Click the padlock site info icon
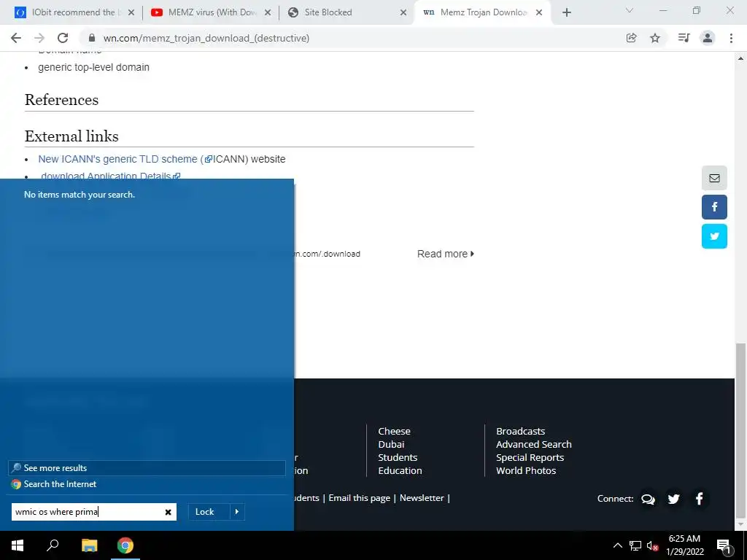Image resolution: width=747 pixels, height=560 pixels. tap(92, 38)
